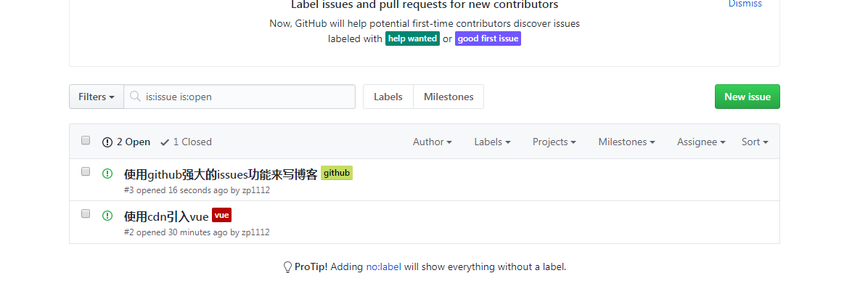Create a New issue
Screen dimensions: 868x281
(x=748, y=97)
